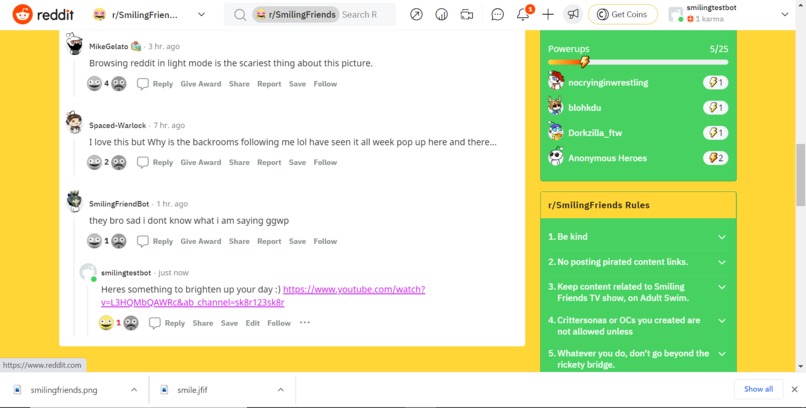Click Show all downloads button

pos(758,389)
